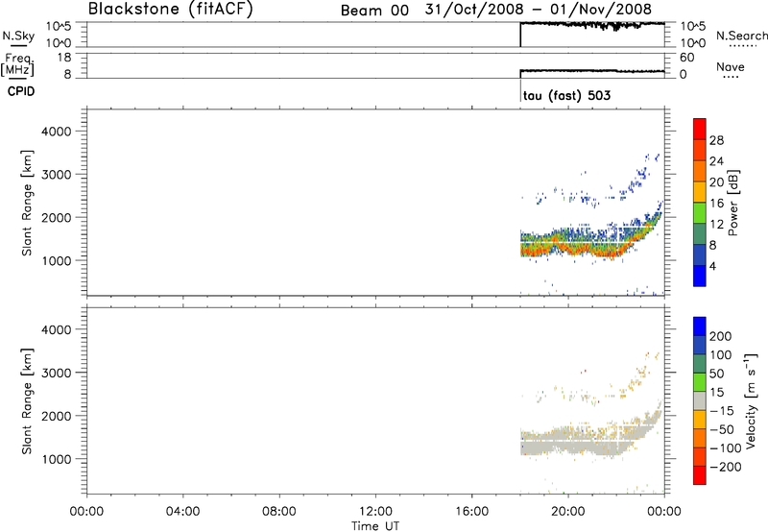Click the date range 31/Oct/2008 - 01/Nov/2008

coord(538,10)
